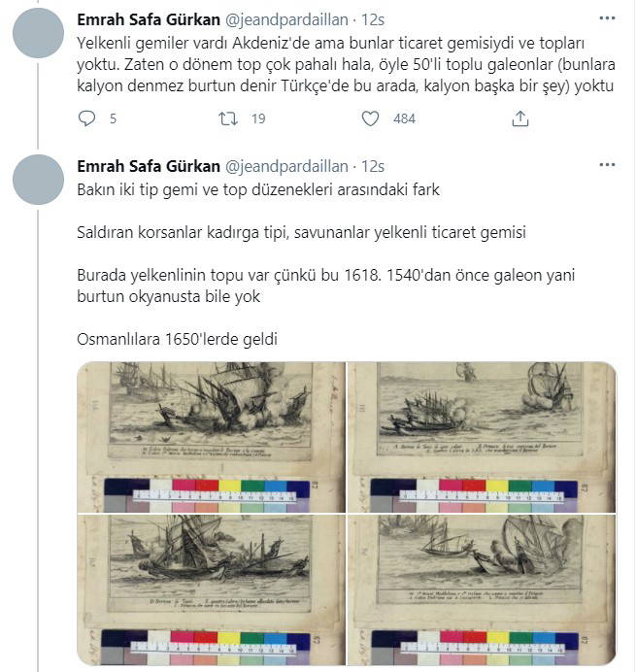This screenshot has height=672, width=636.
Task: Open second tweet's 12s timestamp
Action: pos(373,167)
